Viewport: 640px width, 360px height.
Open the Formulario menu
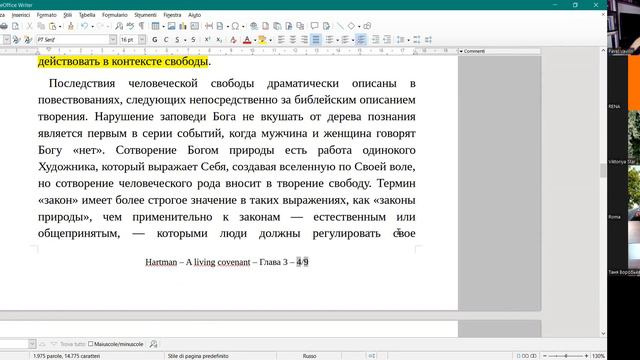(115, 15)
